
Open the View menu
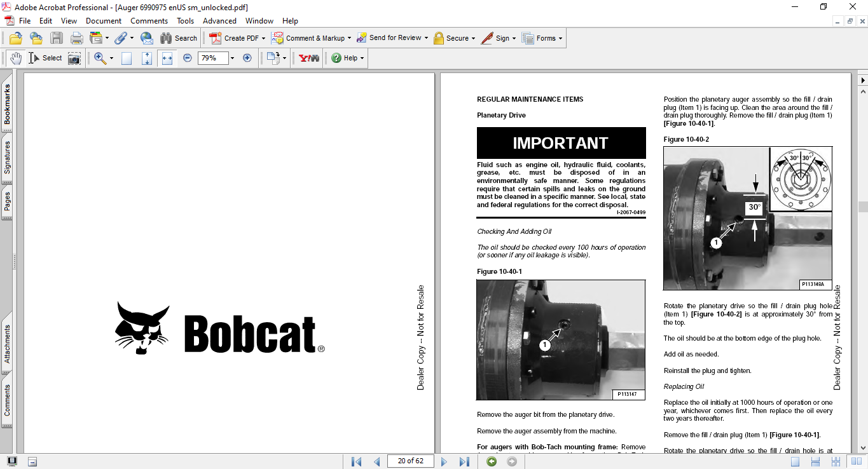69,21
